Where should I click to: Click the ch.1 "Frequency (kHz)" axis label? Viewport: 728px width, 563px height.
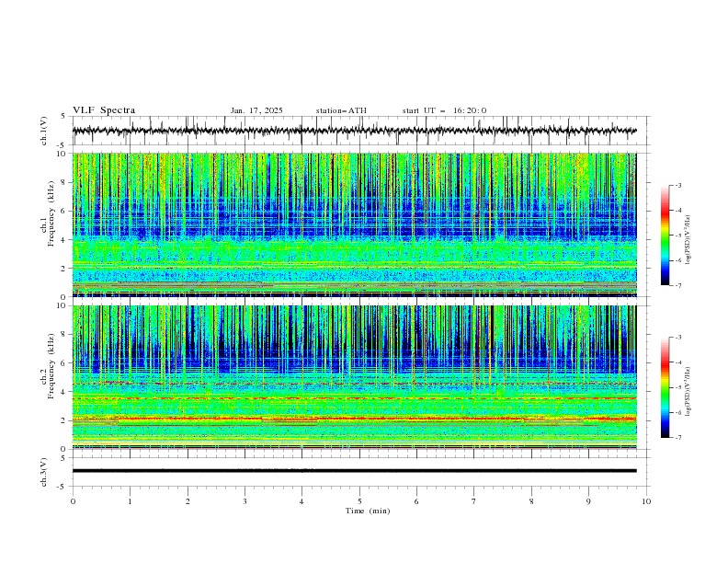[51, 212]
